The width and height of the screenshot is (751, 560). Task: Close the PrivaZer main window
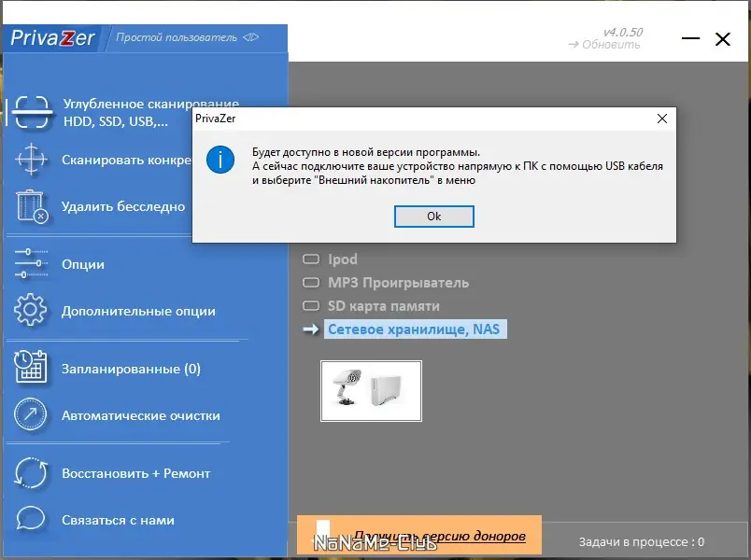[x=723, y=39]
